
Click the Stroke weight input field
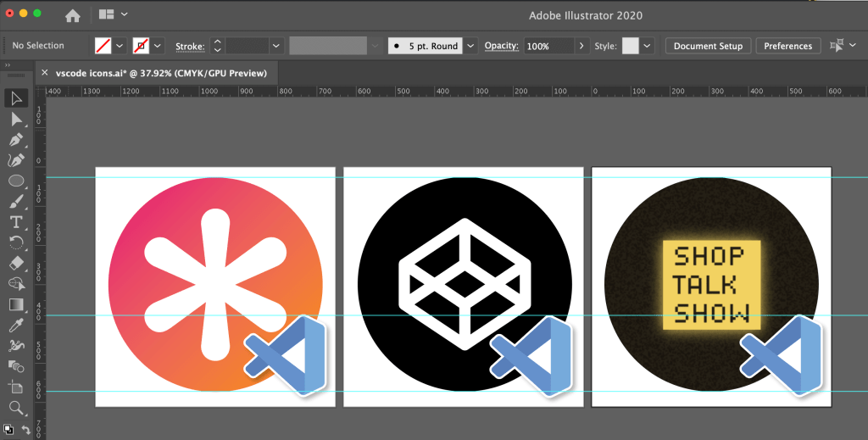[247, 46]
